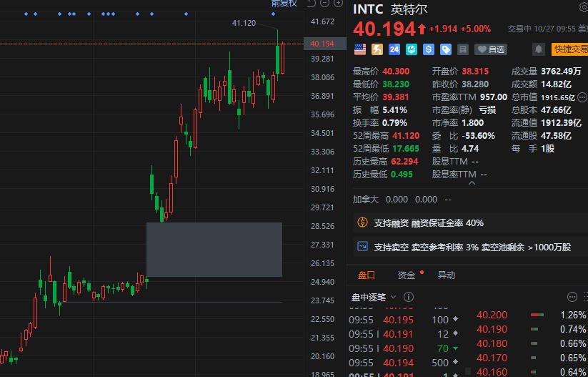Screen dimensions: 588x377
Task: Click the gray notes badge icon
Action: coord(463,49)
